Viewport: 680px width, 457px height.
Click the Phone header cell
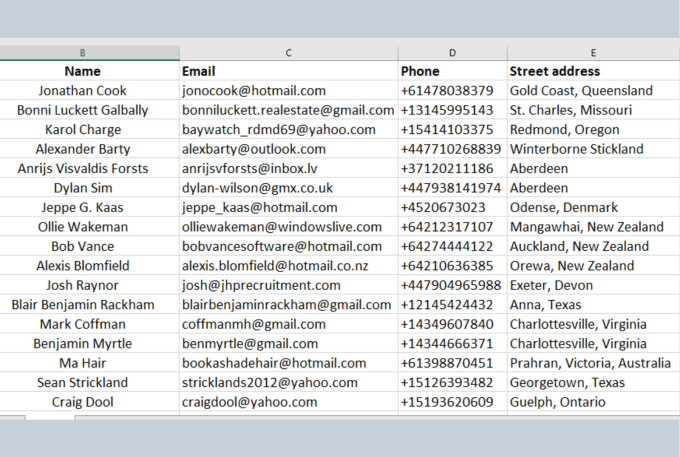[x=452, y=71]
